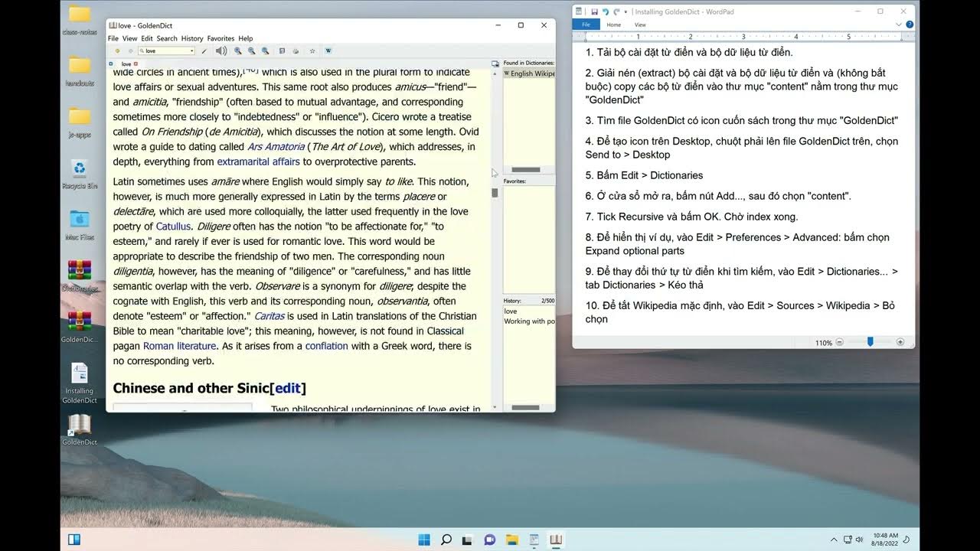980x551 pixels.
Task: Click the new tab icon beside the love tab
Action: [110, 64]
